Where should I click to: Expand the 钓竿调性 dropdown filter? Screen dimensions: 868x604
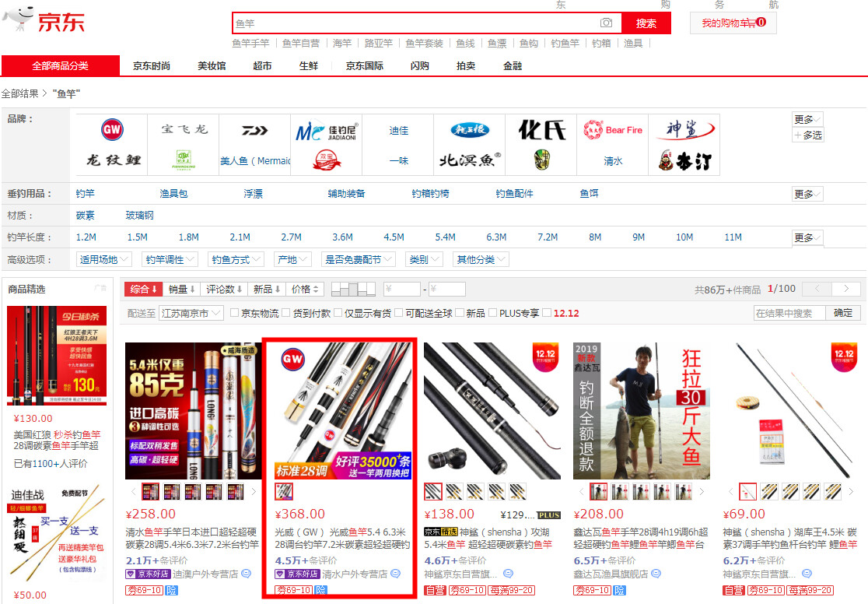point(170,259)
